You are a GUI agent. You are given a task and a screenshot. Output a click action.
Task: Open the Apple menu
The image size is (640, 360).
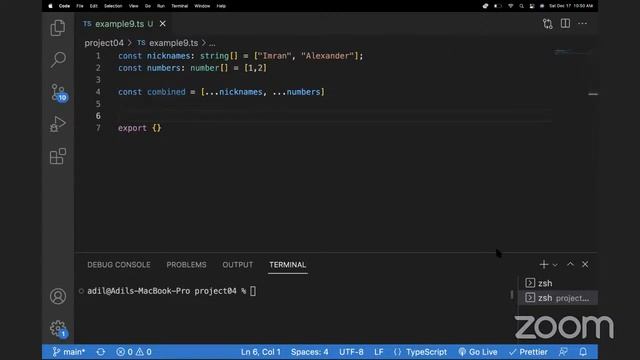[51, 6]
